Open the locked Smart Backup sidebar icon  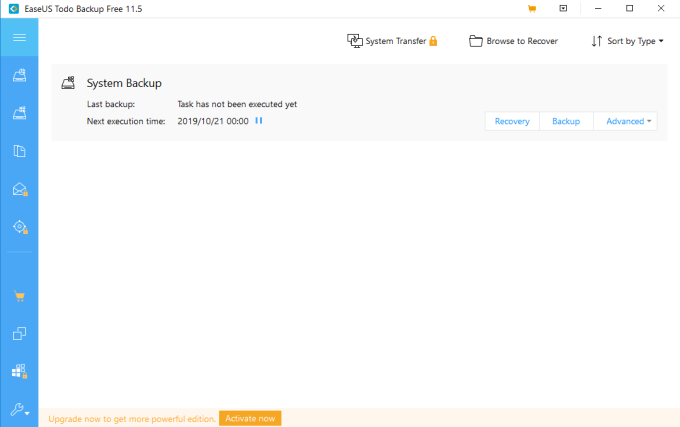tap(20, 227)
